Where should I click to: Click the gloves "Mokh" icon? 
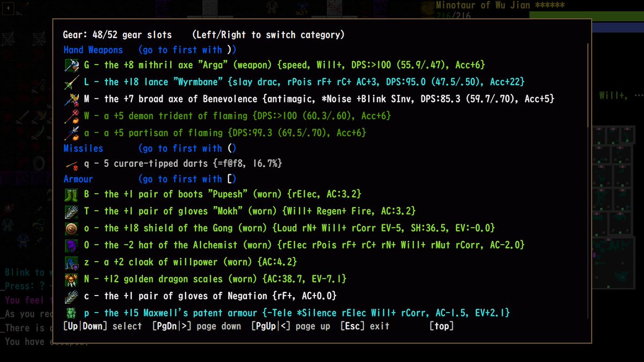71,211
